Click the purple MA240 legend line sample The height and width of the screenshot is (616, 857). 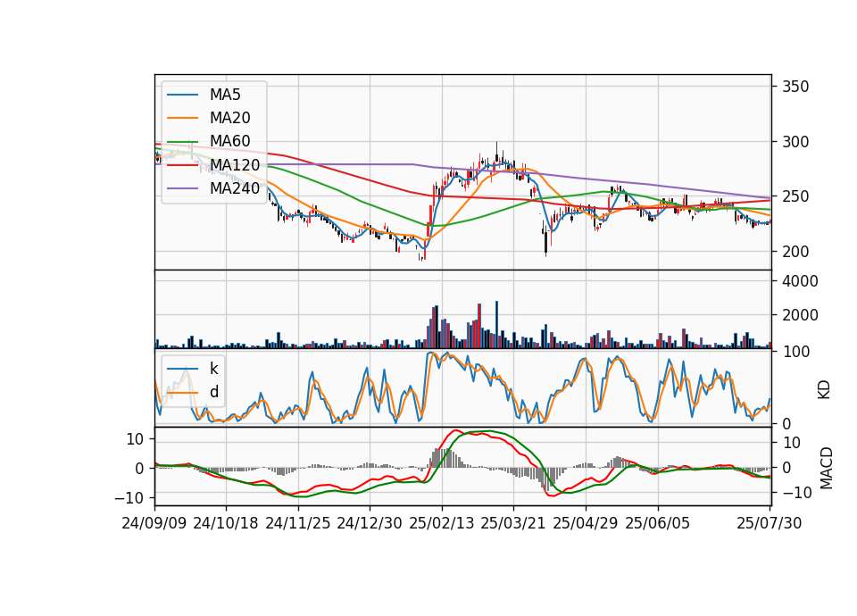[x=182, y=188]
